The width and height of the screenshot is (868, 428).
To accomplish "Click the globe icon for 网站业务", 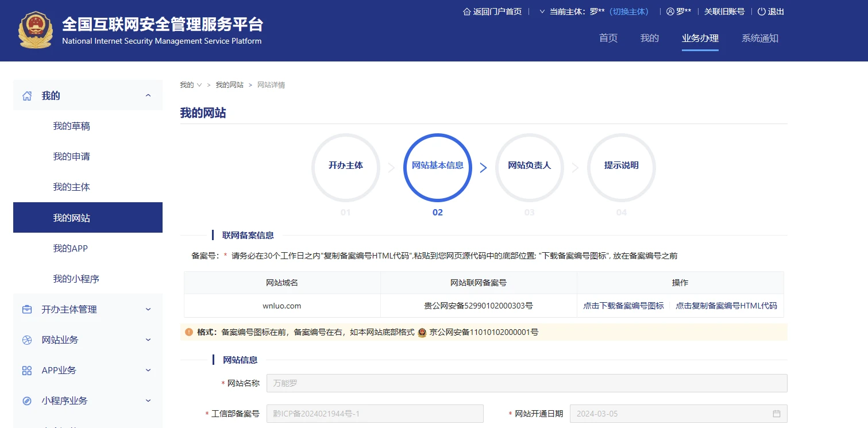I will coord(27,340).
